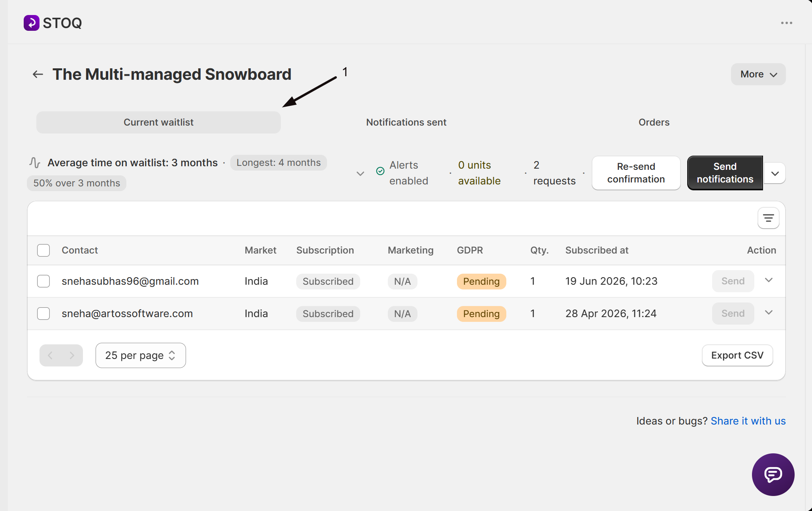Click Subscribed badge in snehasubhas96@gmail.com row
The image size is (812, 511).
point(328,282)
